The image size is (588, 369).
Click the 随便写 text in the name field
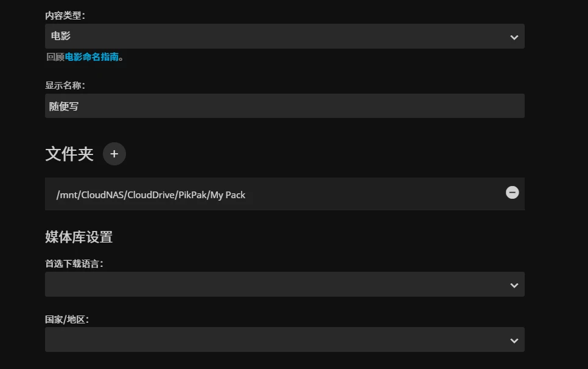[x=64, y=106]
